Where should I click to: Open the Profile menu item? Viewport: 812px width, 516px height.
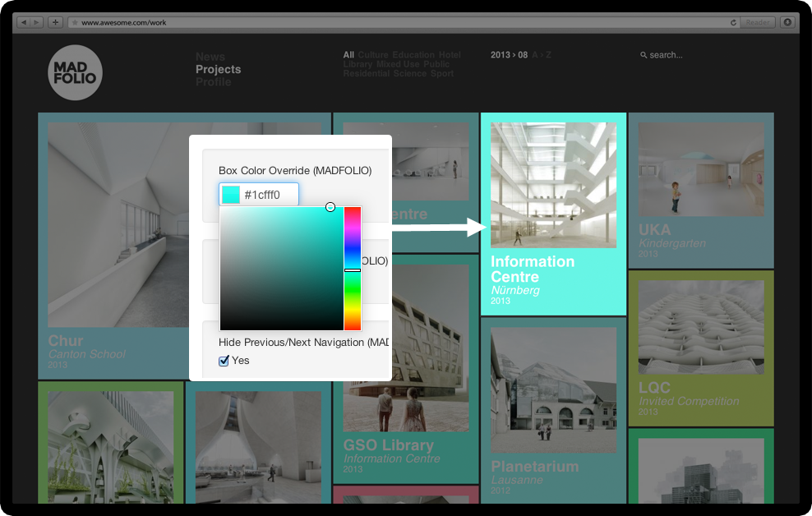click(213, 82)
